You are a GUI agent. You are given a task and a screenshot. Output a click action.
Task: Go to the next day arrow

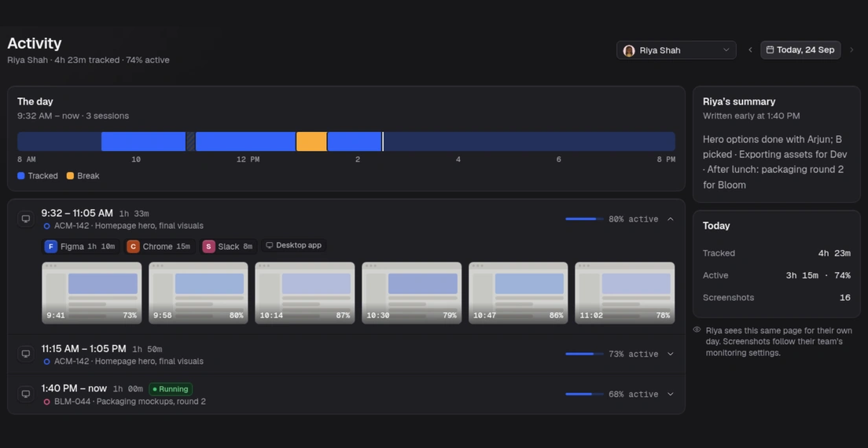pos(851,50)
